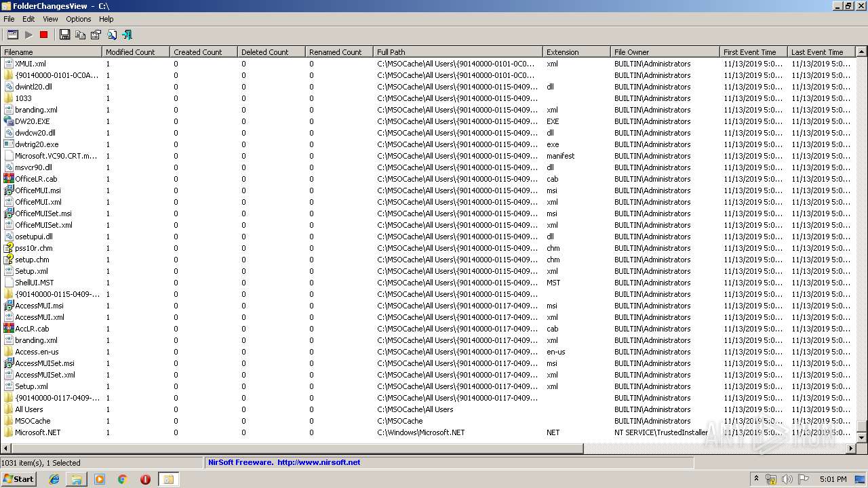Click the horizontal scrollbar right arrow
Viewport: 868px width, 488px height.
[x=851, y=449]
